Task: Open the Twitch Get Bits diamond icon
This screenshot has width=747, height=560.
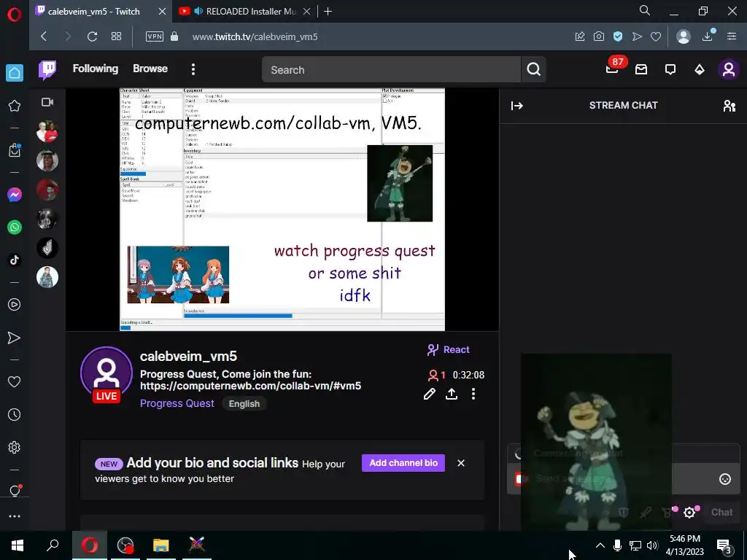Action: [x=700, y=69]
